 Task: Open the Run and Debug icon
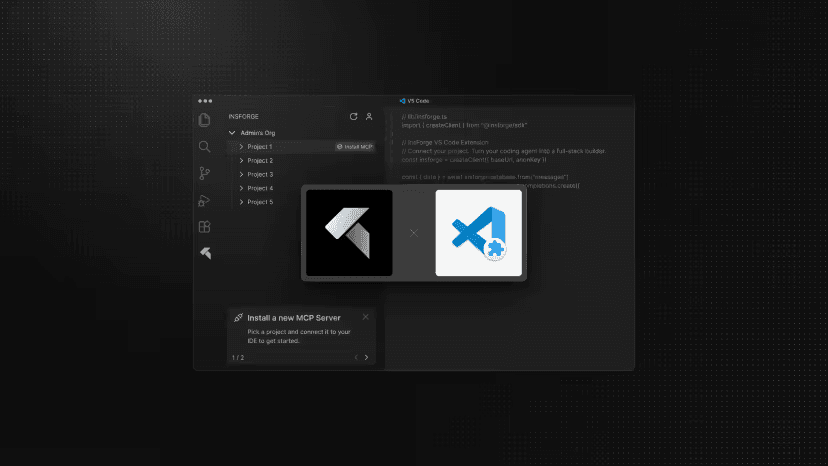coord(204,200)
